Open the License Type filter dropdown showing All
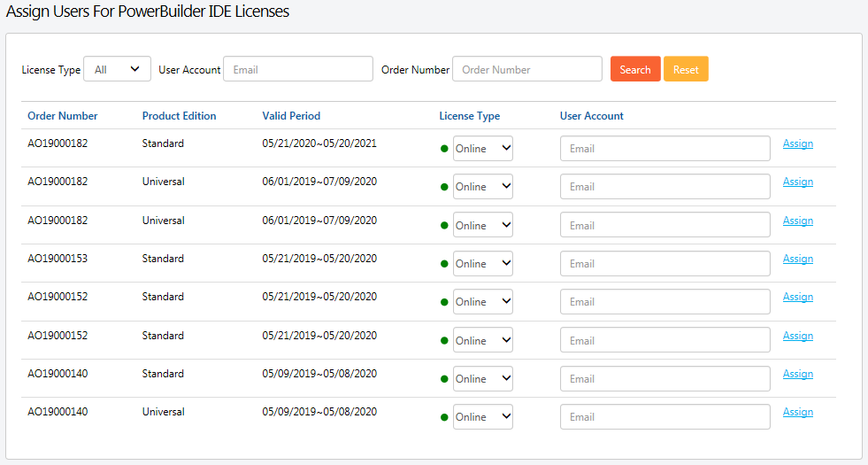868x465 pixels. [x=117, y=69]
